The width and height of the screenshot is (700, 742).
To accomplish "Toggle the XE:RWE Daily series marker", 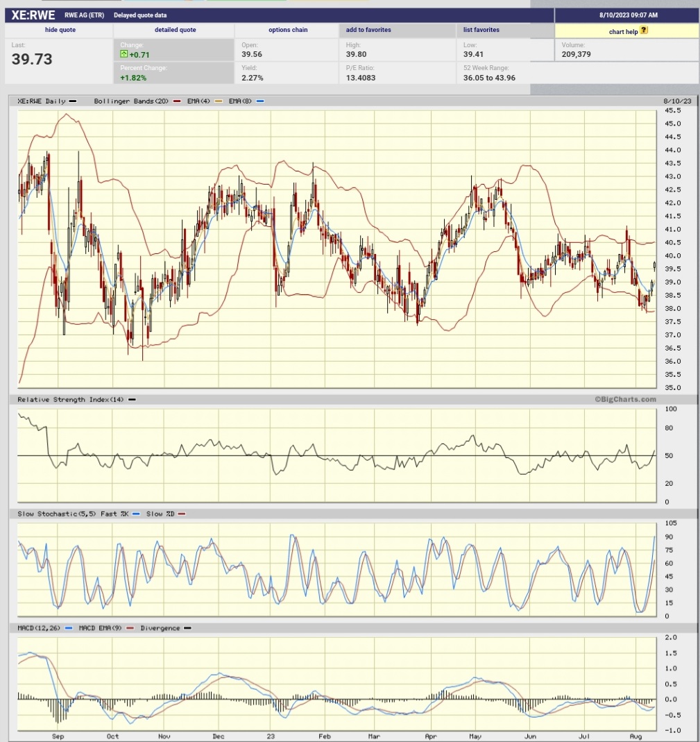I will 74,101.
